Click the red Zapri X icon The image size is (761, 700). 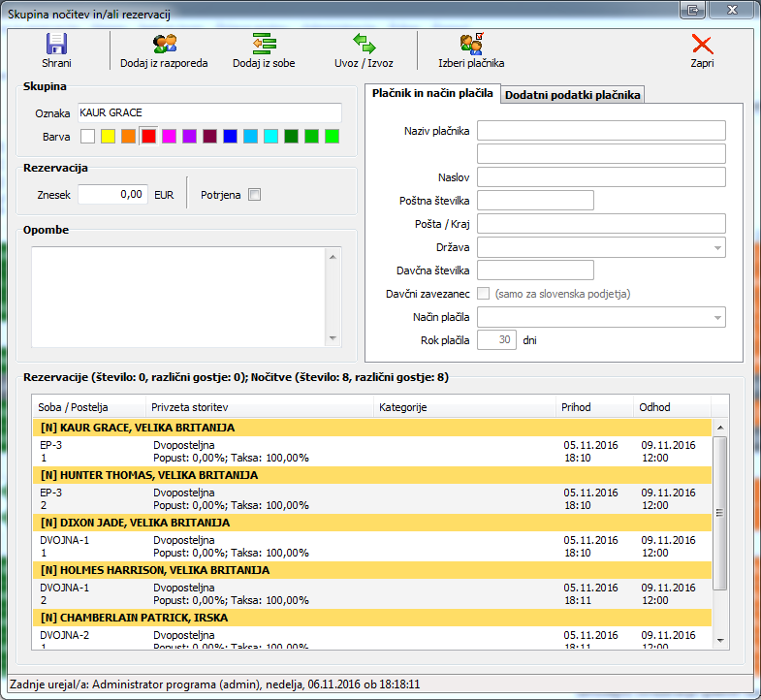[x=702, y=44]
